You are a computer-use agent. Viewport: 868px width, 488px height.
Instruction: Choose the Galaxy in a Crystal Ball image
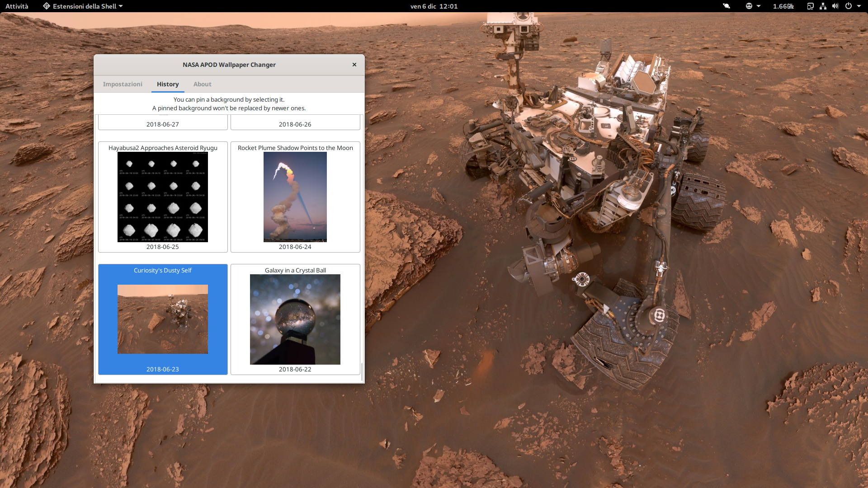pyautogui.click(x=295, y=319)
